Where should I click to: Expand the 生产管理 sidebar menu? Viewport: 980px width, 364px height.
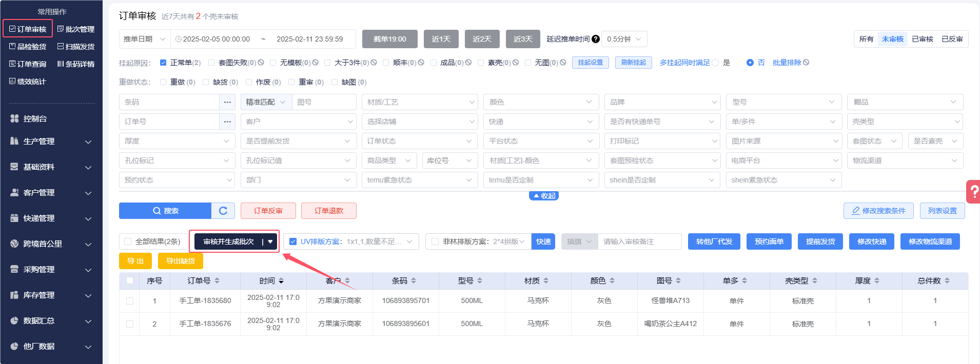point(51,141)
